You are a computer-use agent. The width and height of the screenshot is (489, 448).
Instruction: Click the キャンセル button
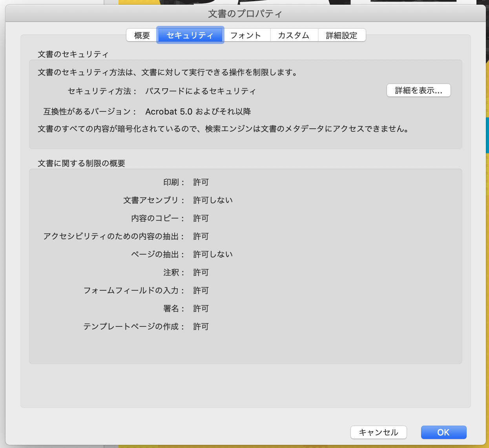click(379, 432)
